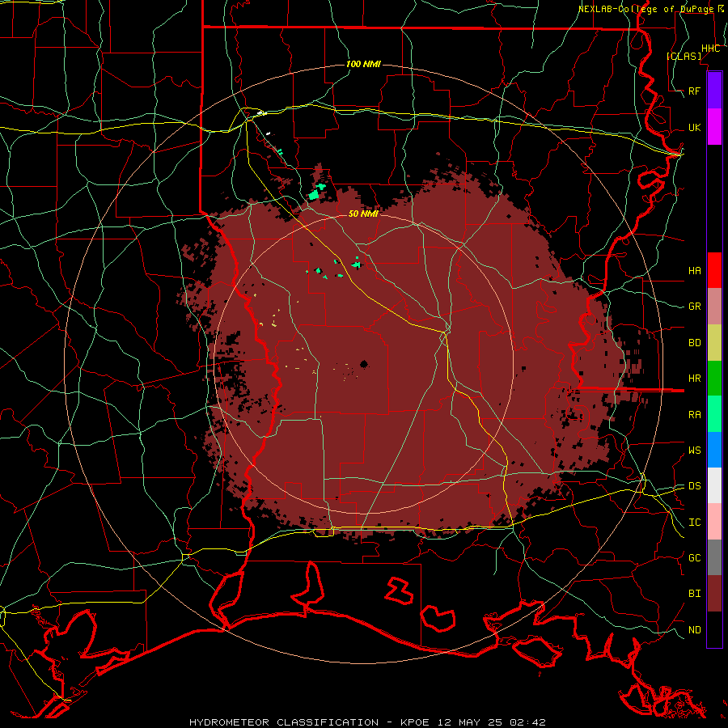Click the BI legend label

(x=694, y=594)
